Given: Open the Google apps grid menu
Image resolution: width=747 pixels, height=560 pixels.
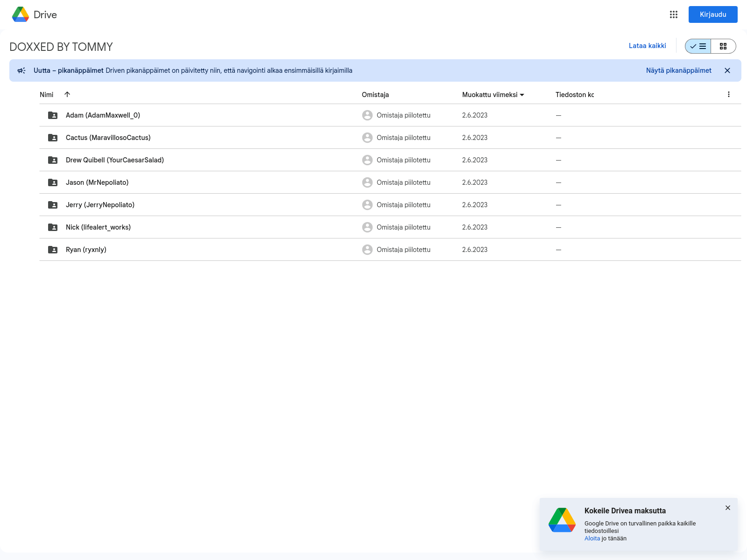Looking at the screenshot, I should [x=674, y=14].
